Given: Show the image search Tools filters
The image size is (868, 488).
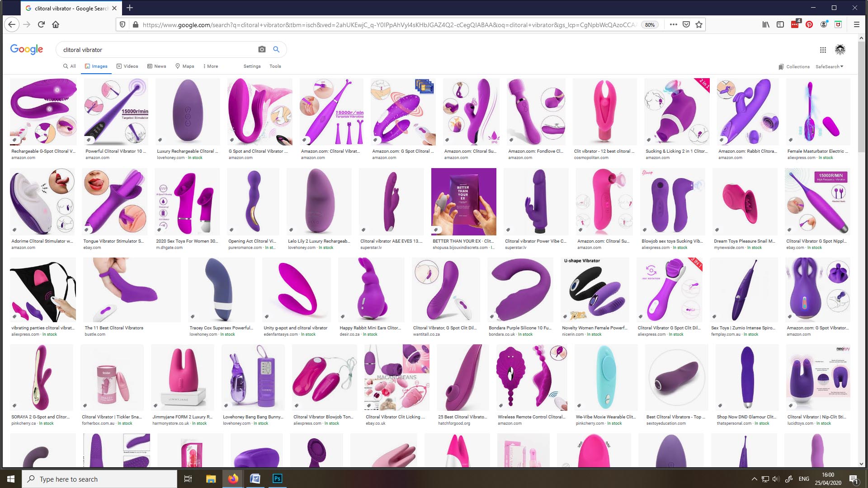Looking at the screenshot, I should [275, 66].
